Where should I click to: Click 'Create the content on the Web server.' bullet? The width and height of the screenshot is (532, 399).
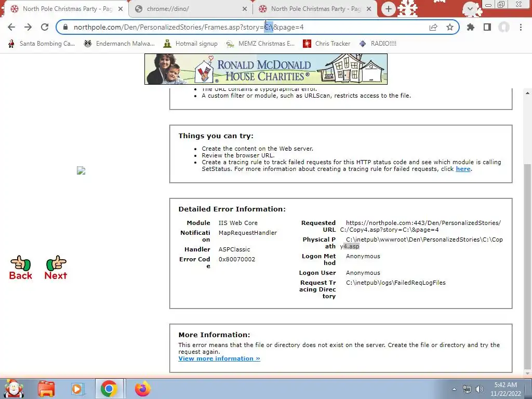click(x=257, y=149)
